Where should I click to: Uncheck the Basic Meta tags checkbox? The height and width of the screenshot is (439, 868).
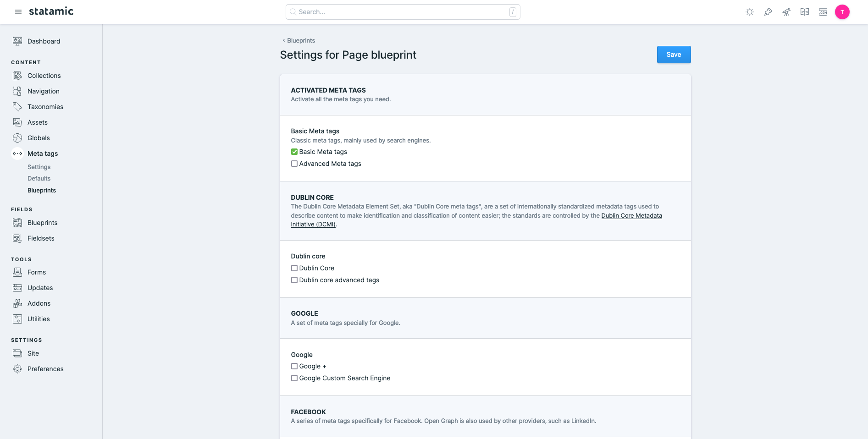point(294,152)
